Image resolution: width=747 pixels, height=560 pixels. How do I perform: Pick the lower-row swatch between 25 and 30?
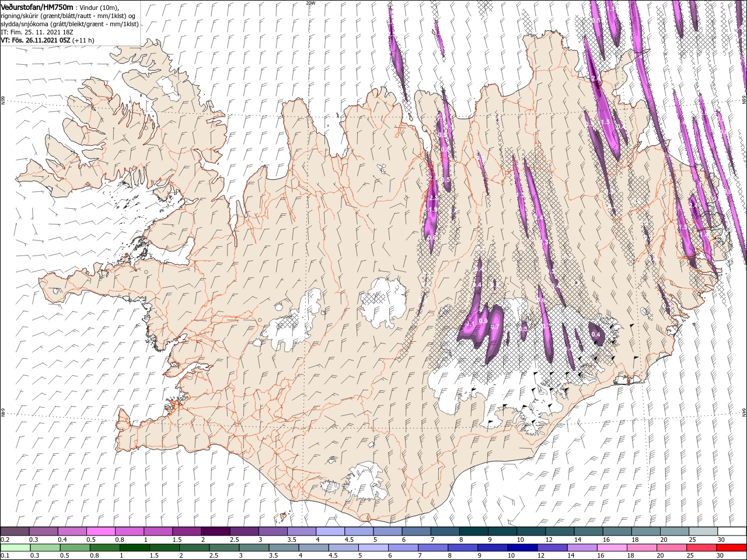point(701,548)
